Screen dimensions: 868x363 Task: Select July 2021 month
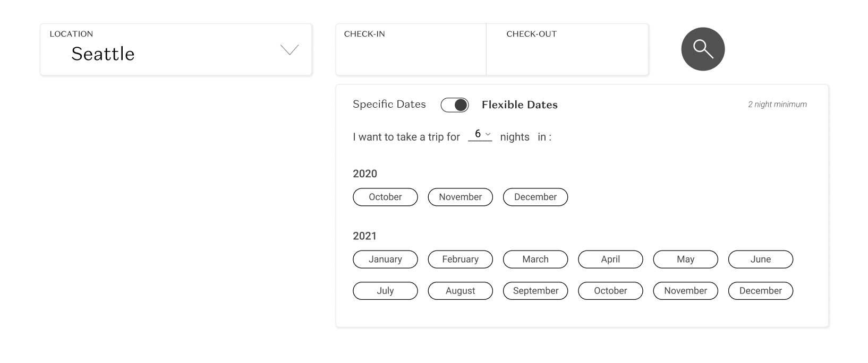coord(385,291)
